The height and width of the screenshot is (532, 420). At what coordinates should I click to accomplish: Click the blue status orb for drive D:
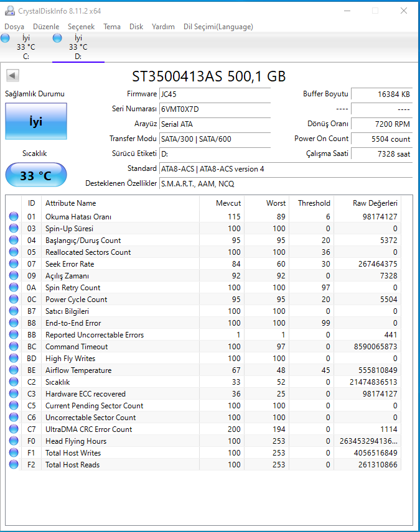coord(57,38)
